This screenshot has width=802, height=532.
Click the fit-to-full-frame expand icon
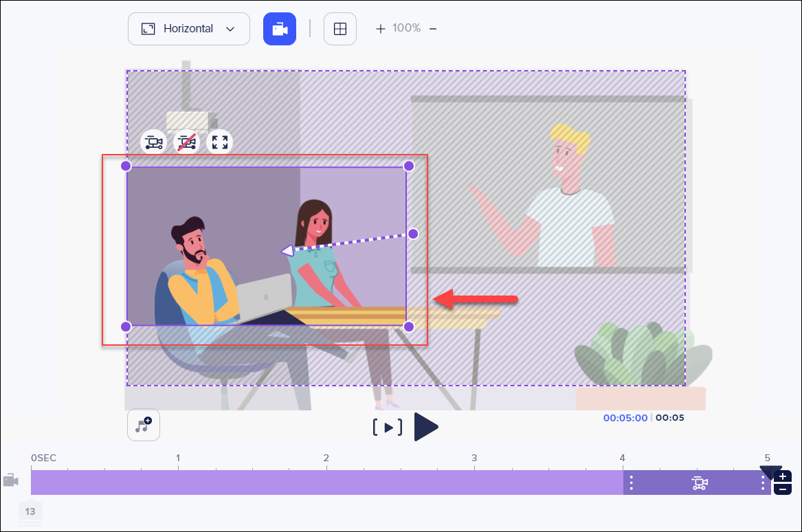tap(219, 142)
